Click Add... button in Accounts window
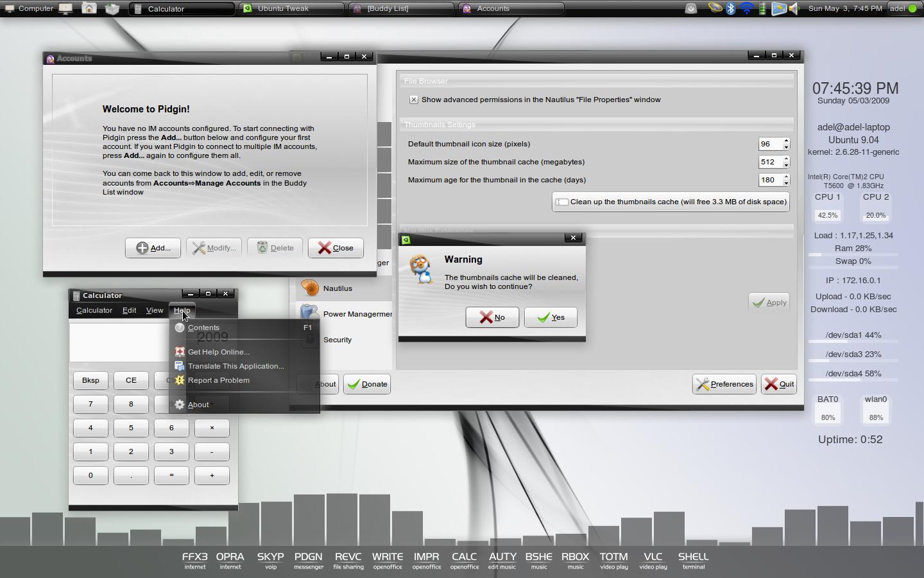Viewport: 924px width, 578px height. click(x=153, y=248)
